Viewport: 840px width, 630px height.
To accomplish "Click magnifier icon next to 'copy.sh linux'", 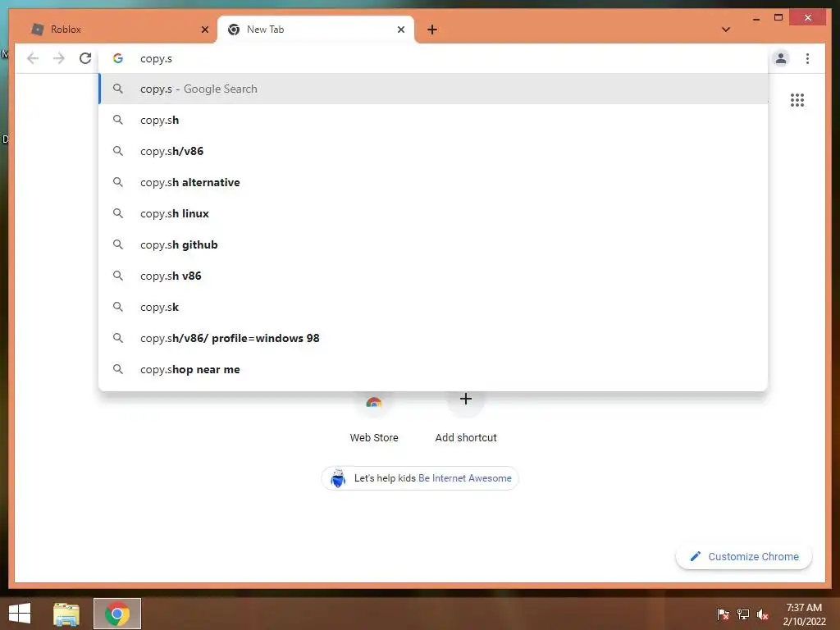I will click(118, 213).
